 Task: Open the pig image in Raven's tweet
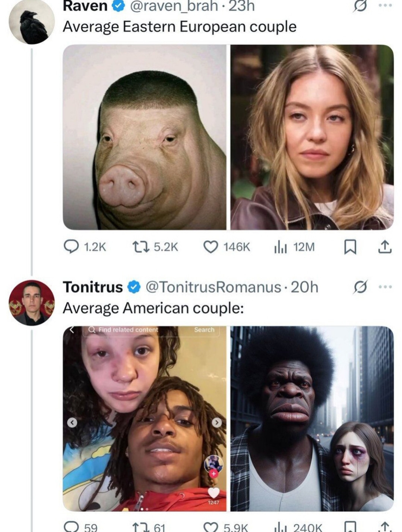point(145,137)
